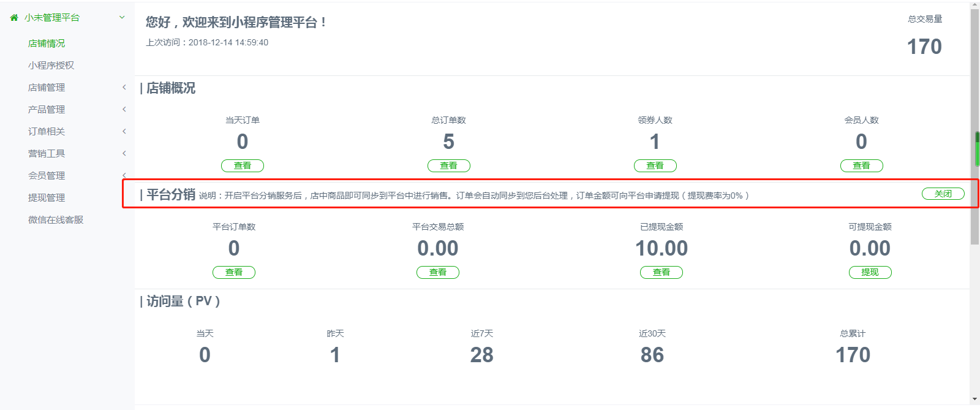Open 微信在线客服 in the sidebar
980x410 pixels.
point(56,220)
